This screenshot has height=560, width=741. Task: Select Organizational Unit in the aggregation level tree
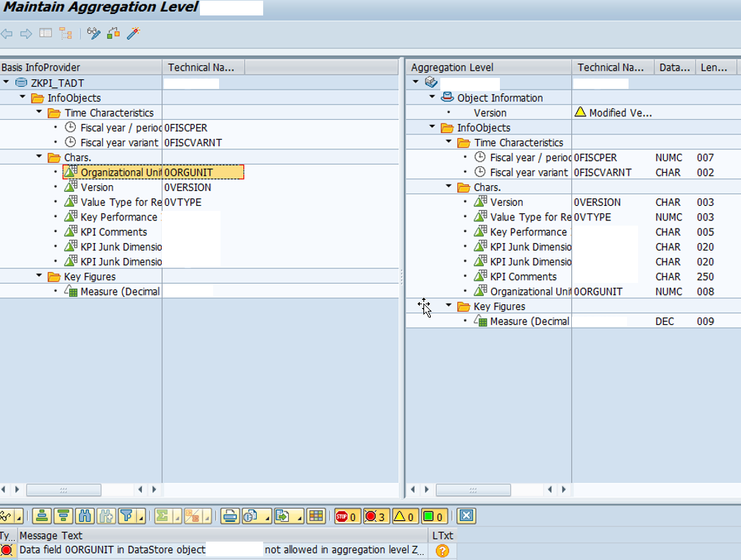coord(530,292)
